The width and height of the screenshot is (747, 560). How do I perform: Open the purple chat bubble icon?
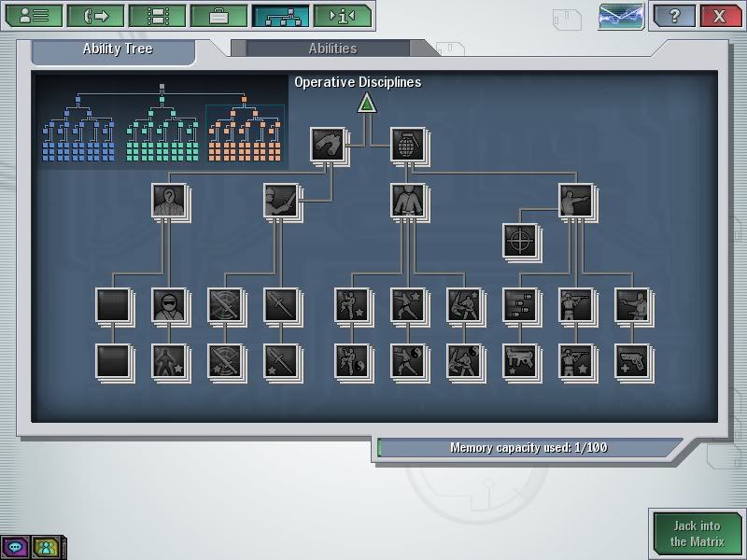16,547
